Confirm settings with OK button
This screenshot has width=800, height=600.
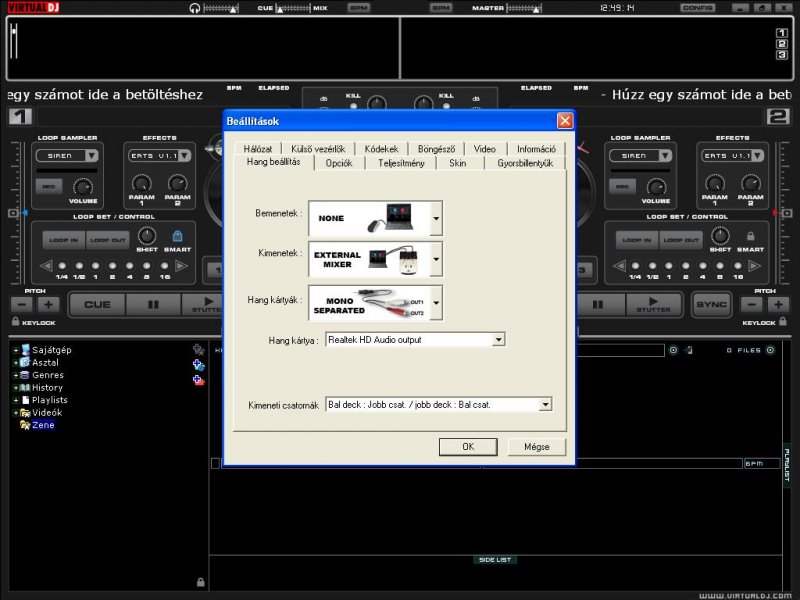pyautogui.click(x=468, y=447)
